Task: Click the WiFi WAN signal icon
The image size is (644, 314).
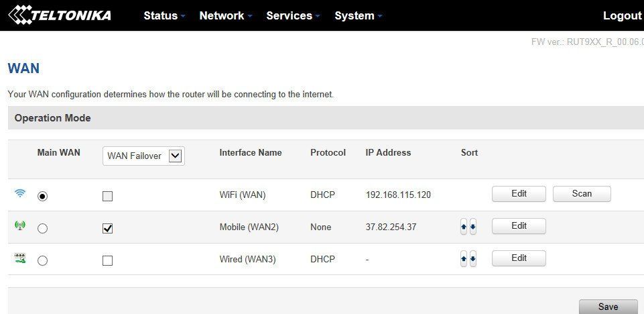Action: (x=20, y=194)
